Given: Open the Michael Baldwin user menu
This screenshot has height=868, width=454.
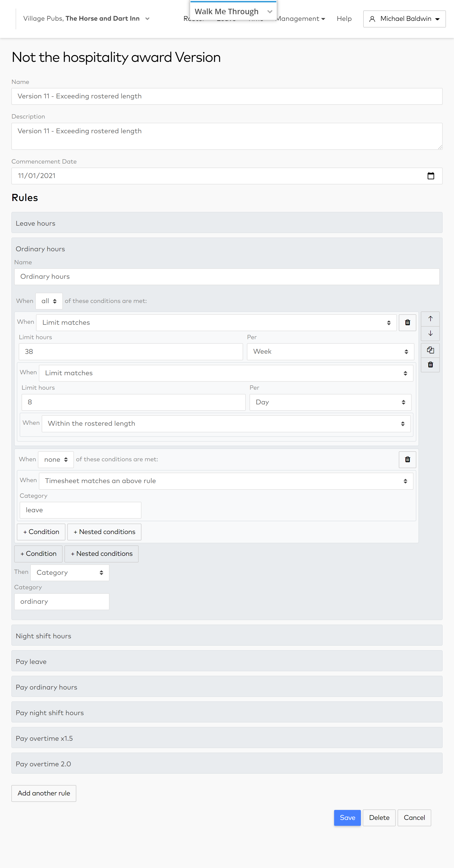Looking at the screenshot, I should pyautogui.click(x=404, y=19).
